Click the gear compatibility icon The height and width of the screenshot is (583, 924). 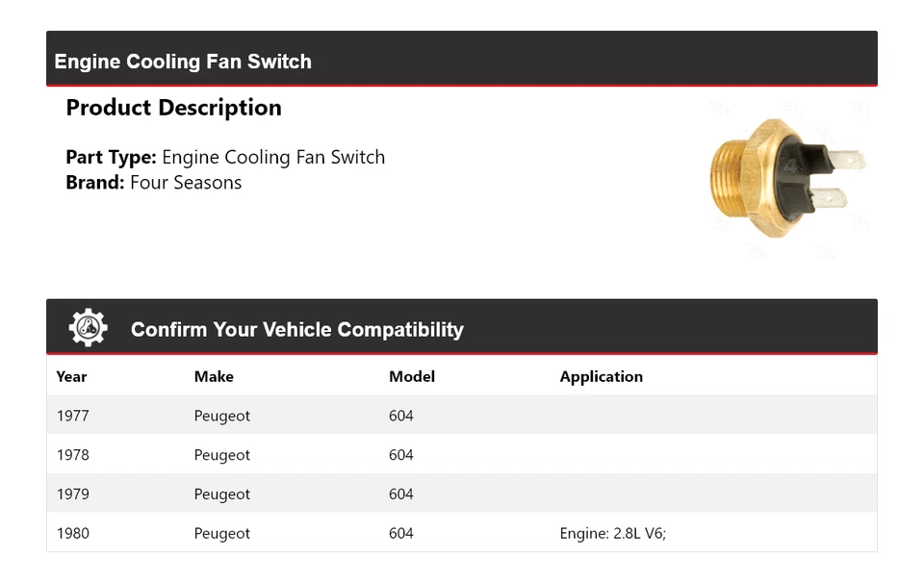pyautogui.click(x=88, y=328)
